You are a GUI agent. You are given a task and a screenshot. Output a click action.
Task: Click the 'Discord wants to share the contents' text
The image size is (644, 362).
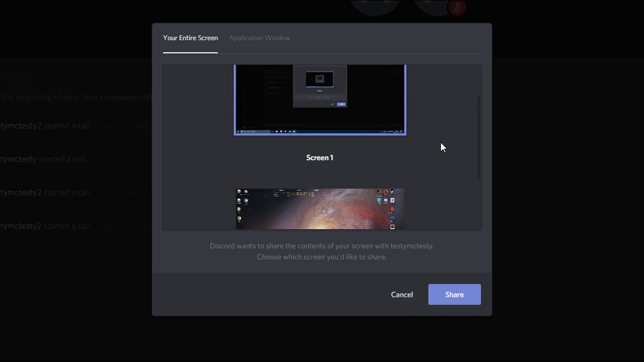(322, 246)
